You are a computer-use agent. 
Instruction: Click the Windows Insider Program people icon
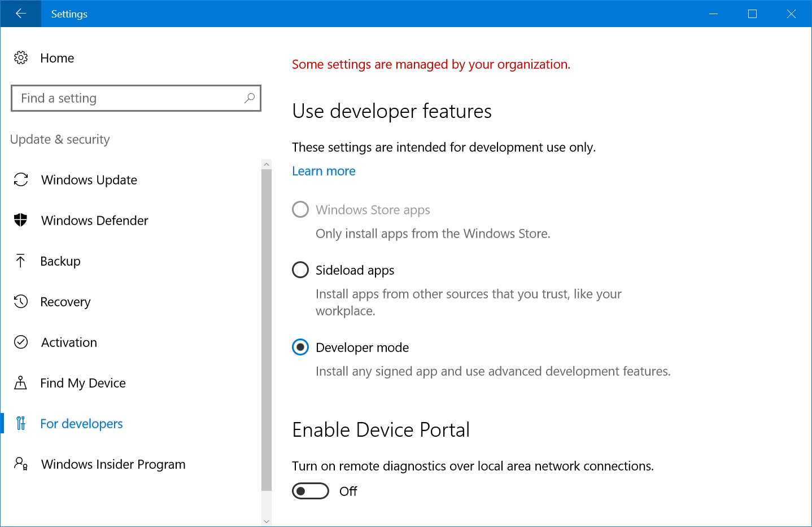click(21, 464)
